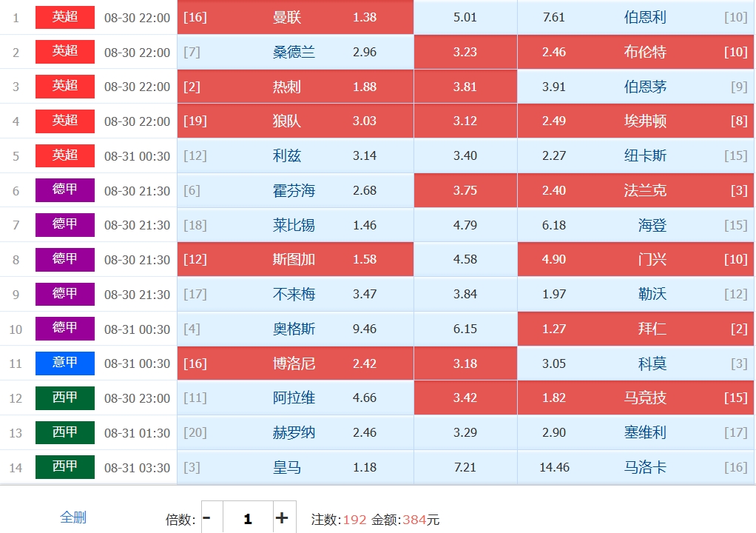Select 马洛卡 away win at 14.46
This screenshot has height=533, width=756.
(x=635, y=467)
